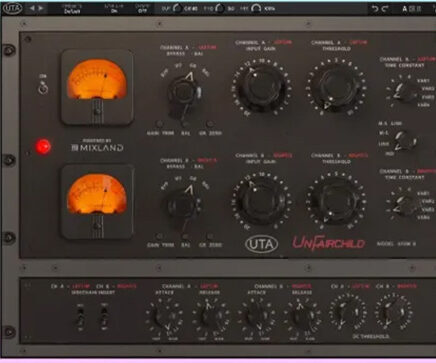Click the UnFairchild red logo
Screen dimensions: 436x363
[x=328, y=243]
